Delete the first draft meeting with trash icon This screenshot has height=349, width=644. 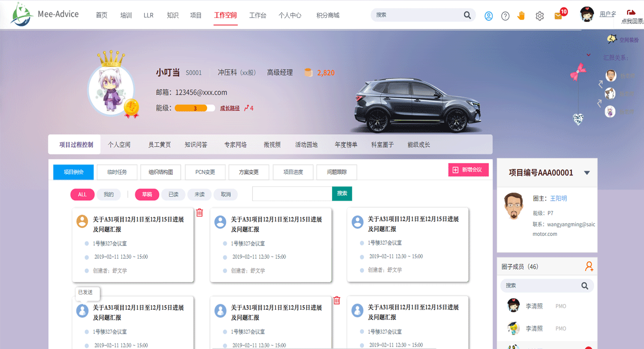[200, 212]
